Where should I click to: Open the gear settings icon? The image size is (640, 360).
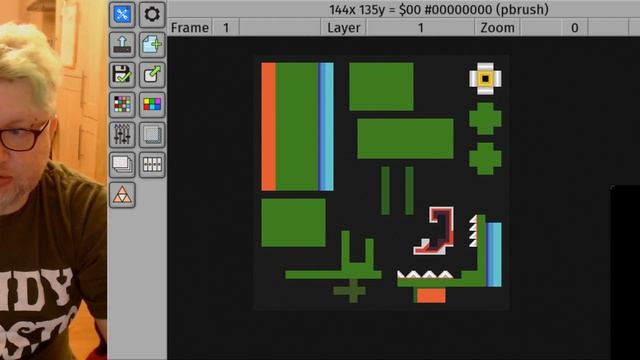tap(152, 15)
